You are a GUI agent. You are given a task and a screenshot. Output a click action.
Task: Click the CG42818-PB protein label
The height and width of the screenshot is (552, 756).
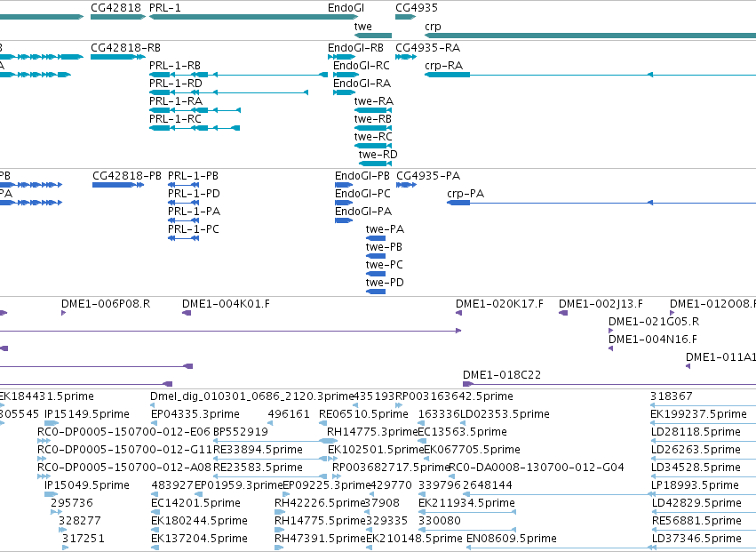point(127,176)
